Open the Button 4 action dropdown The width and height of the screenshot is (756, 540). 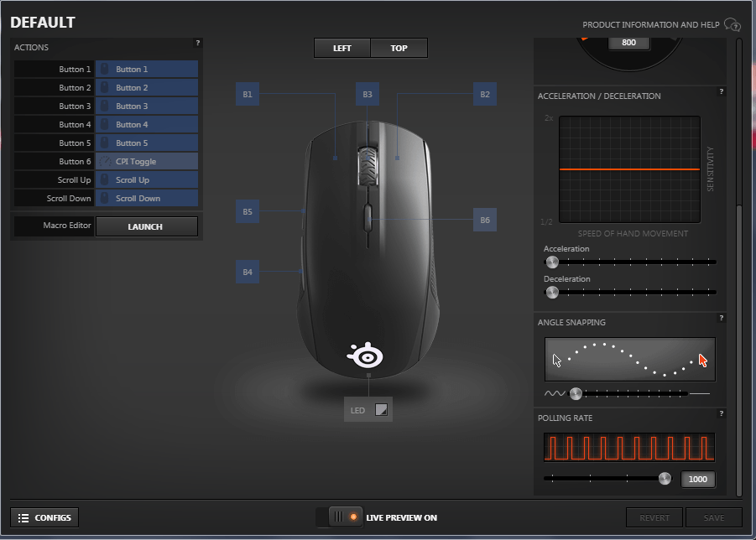(x=147, y=124)
